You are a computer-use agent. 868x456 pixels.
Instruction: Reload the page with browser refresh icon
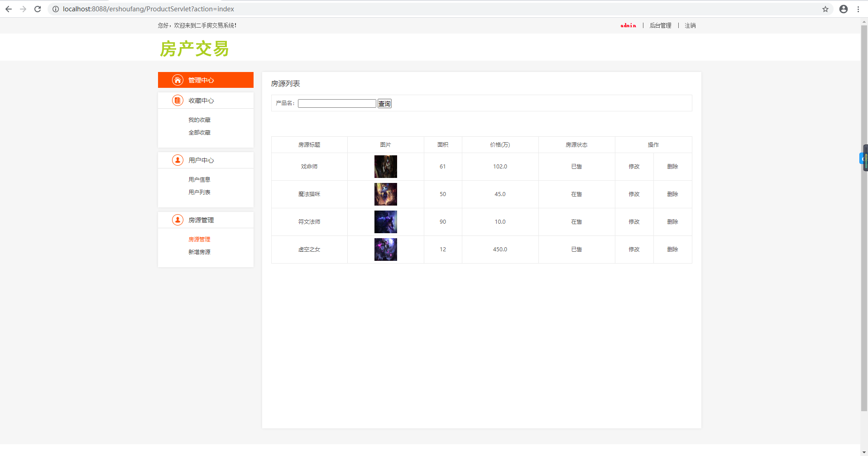(38, 9)
